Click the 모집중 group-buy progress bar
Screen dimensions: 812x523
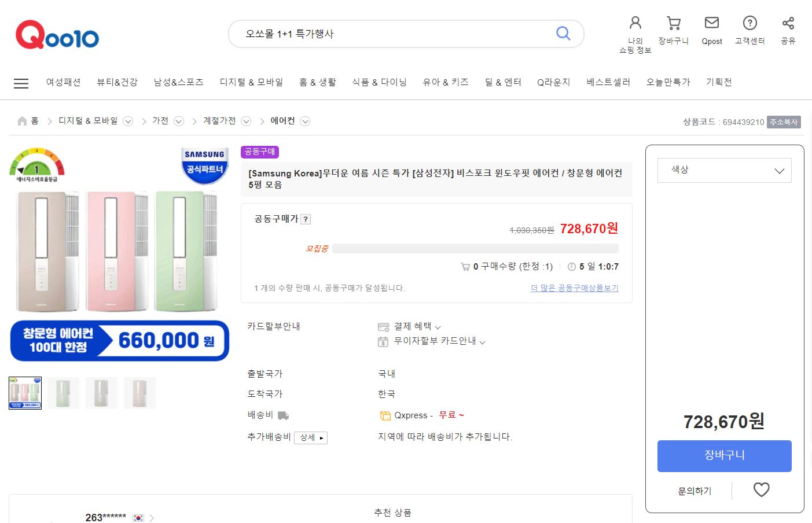click(475, 249)
